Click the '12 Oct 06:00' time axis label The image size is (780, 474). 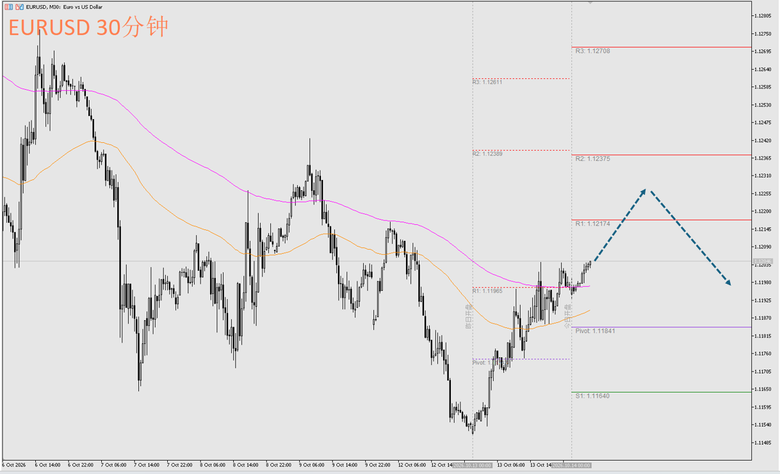pos(412,465)
